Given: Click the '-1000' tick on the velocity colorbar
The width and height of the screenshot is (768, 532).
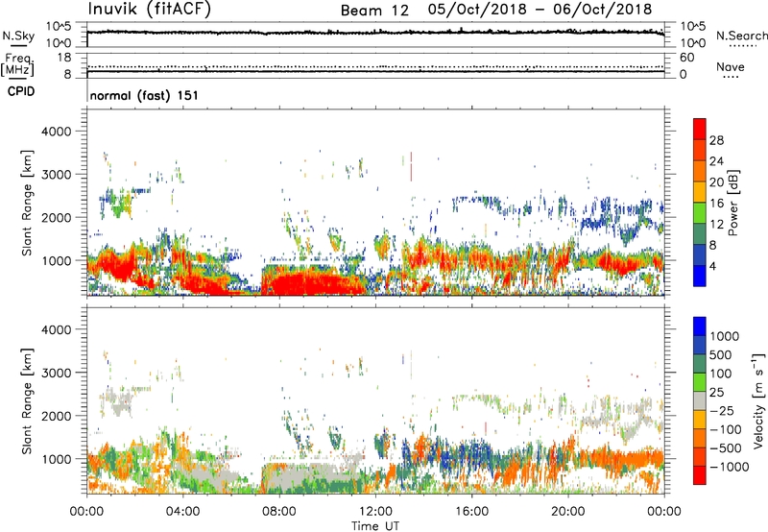Looking at the screenshot, I should click(729, 467).
